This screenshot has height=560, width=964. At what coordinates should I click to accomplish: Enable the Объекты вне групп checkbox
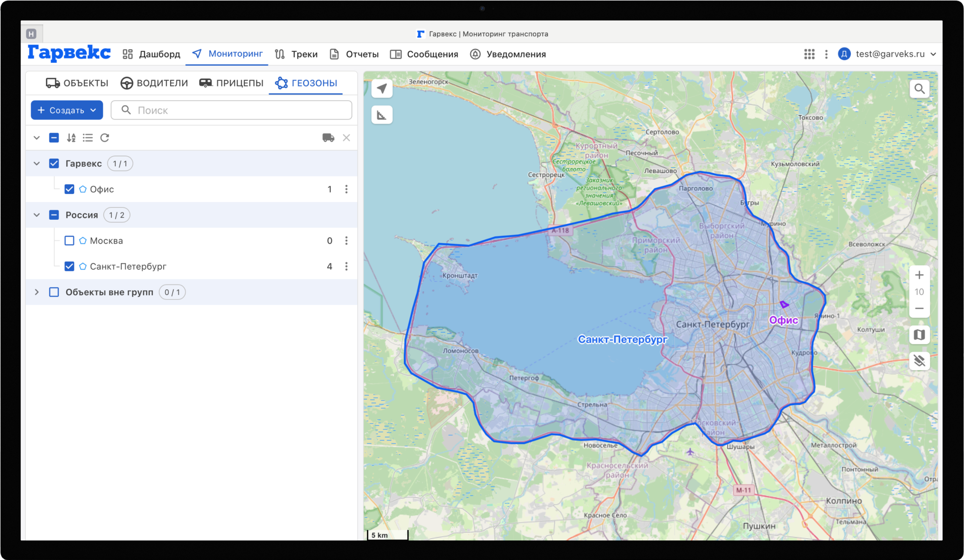tap(54, 292)
